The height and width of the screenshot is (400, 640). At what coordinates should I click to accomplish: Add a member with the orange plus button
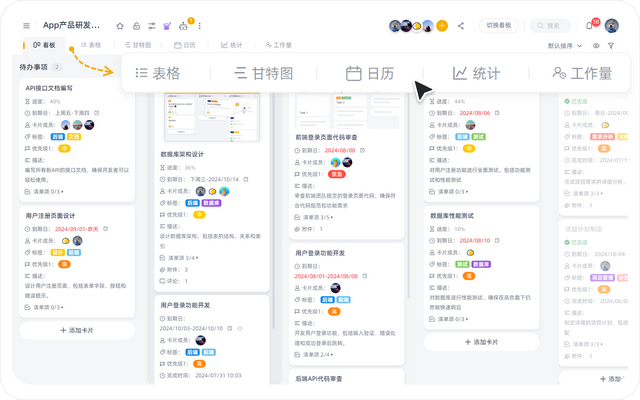(x=442, y=26)
